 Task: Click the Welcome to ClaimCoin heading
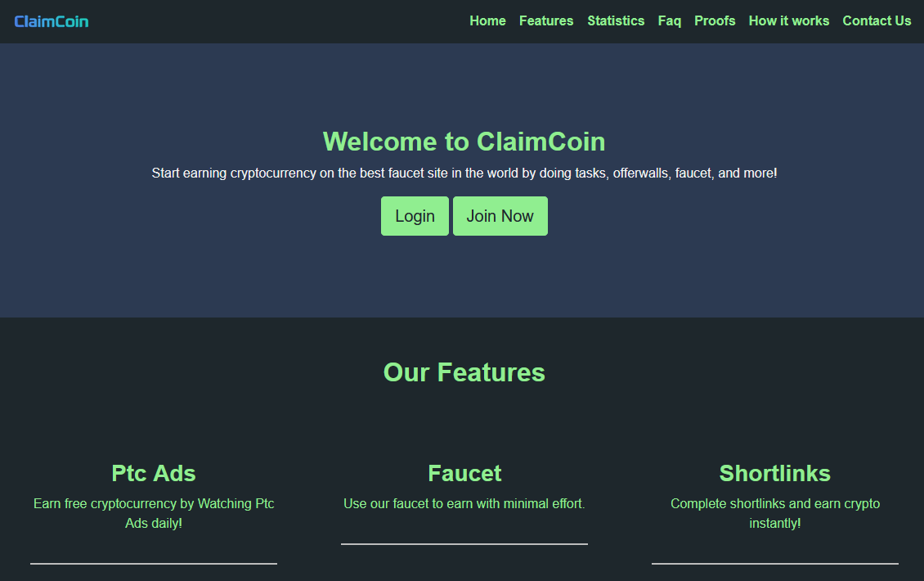pos(464,142)
